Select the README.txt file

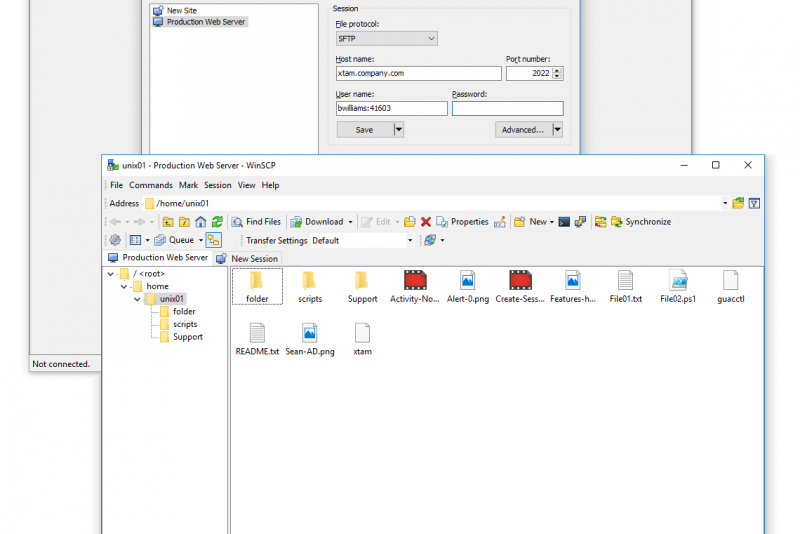click(x=257, y=338)
